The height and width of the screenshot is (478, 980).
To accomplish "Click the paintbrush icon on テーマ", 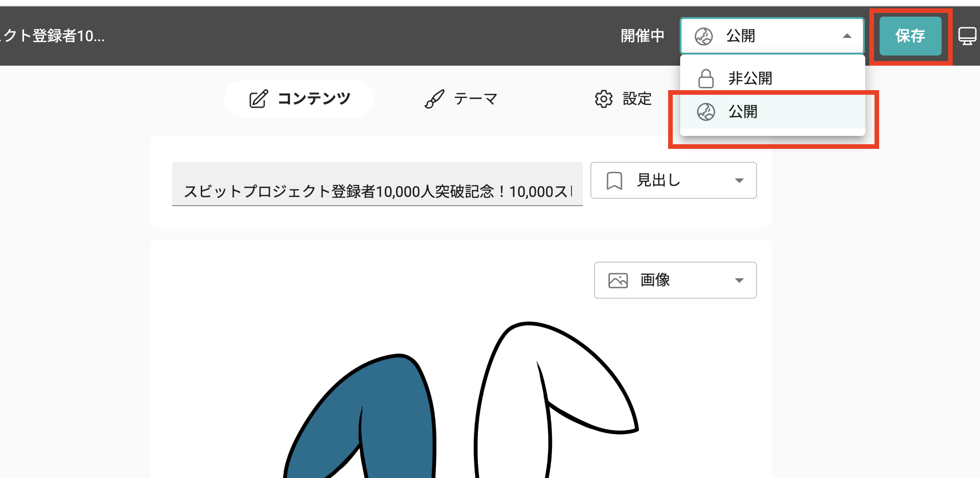I will (x=434, y=99).
